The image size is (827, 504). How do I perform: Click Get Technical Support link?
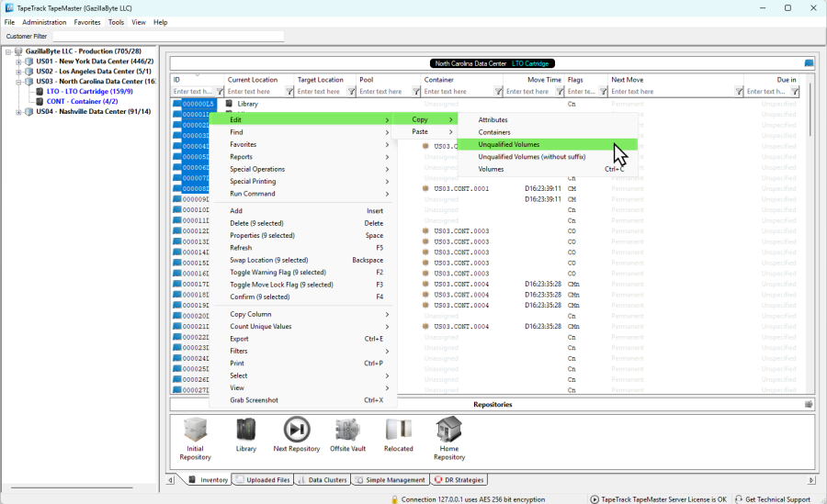[777, 499]
